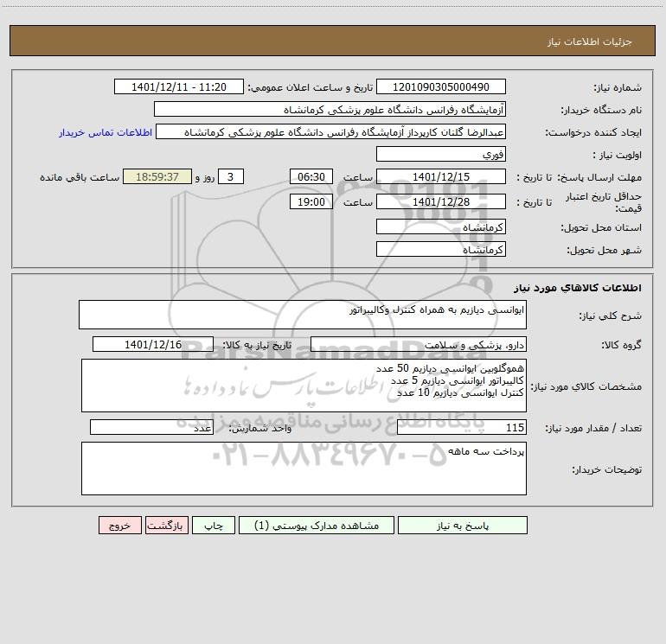Click the چاپ print button

pos(214,525)
